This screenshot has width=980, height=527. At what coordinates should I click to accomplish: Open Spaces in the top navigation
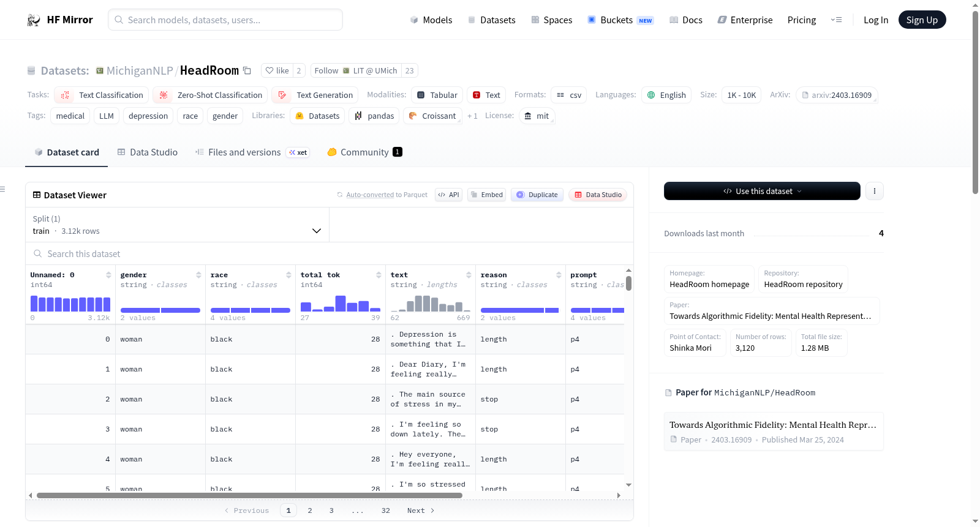point(551,20)
